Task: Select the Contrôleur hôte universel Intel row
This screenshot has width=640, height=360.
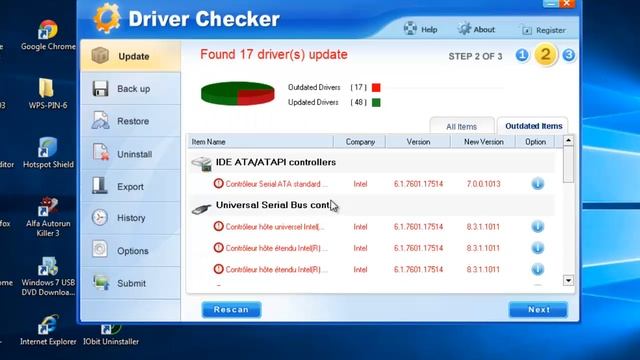Action: click(371, 227)
